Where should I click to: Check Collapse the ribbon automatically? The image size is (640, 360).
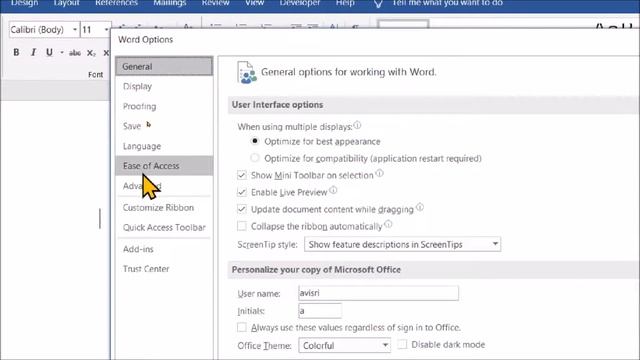[x=242, y=226]
